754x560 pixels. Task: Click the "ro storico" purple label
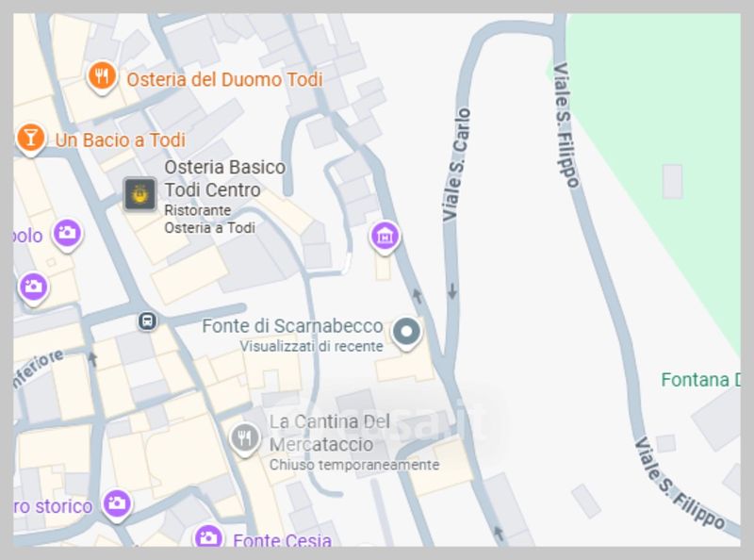coord(54,506)
